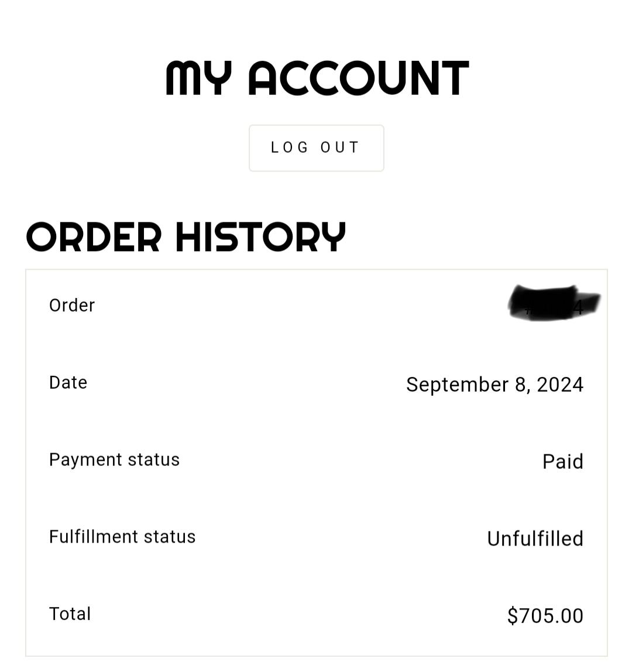Click the Date row label

coord(68,383)
